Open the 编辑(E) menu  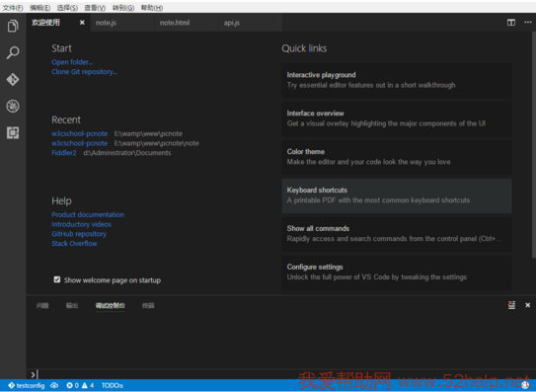(40, 8)
